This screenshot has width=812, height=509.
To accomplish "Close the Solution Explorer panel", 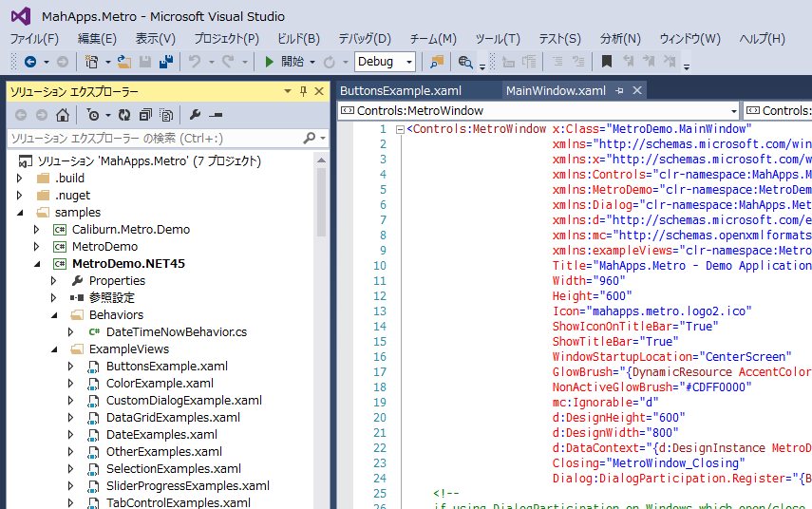I will (319, 92).
